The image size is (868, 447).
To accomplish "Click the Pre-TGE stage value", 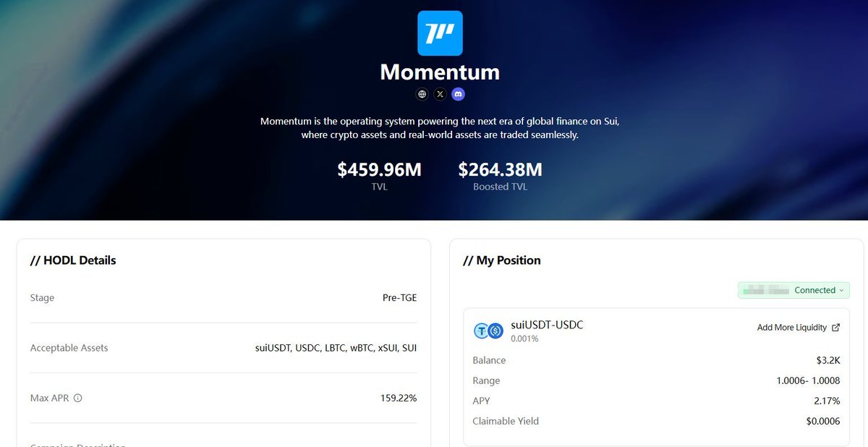I will tap(399, 297).
